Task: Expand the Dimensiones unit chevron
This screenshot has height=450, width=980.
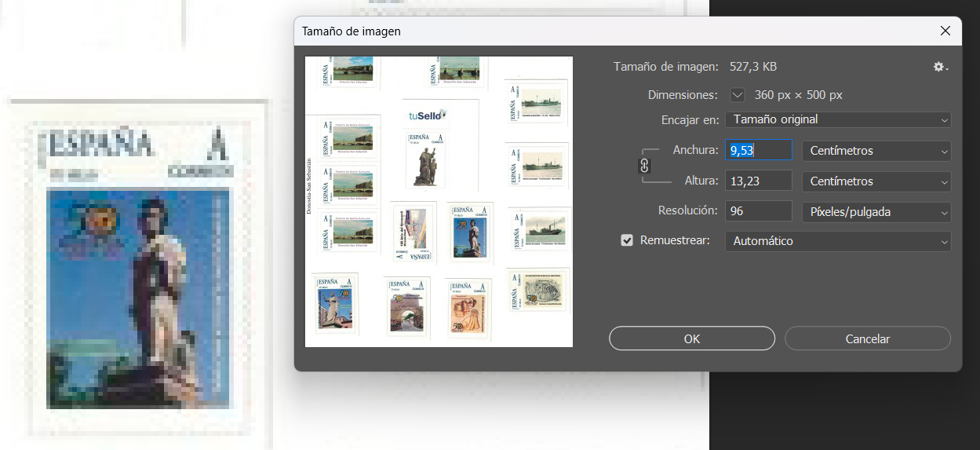Action: click(737, 95)
